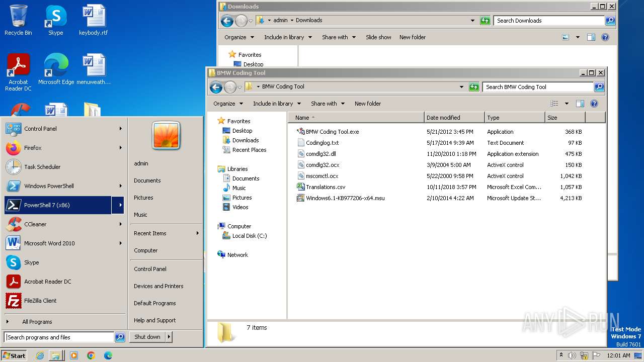644x362 pixels.
Task: Click Shut down button
Action: pos(147,337)
